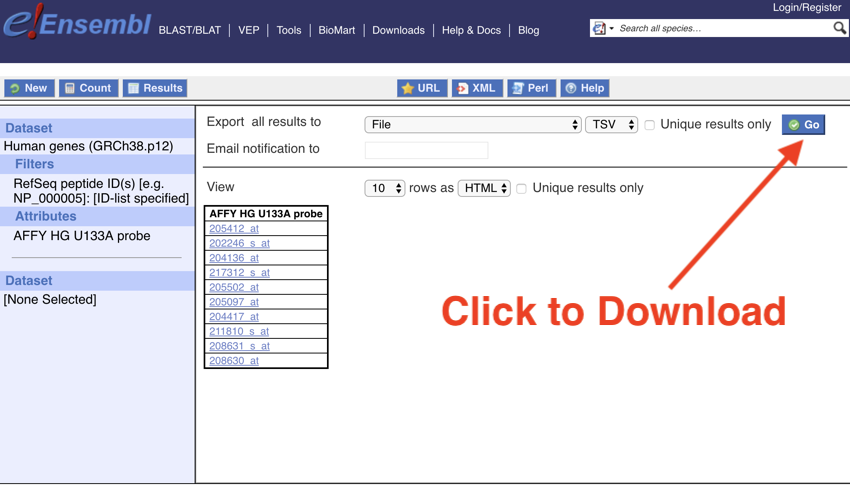Open the File export destination dropdown
This screenshot has width=850, height=490.
click(472, 125)
